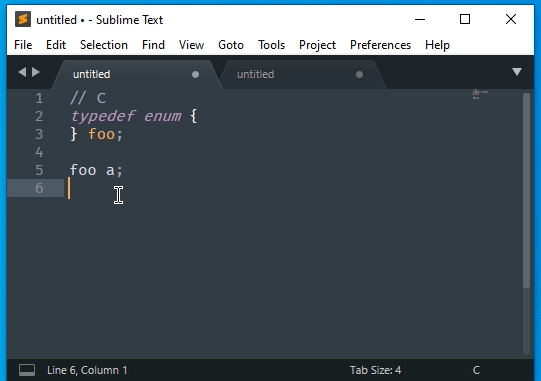
Task: Open the Find menu
Action: [153, 45]
